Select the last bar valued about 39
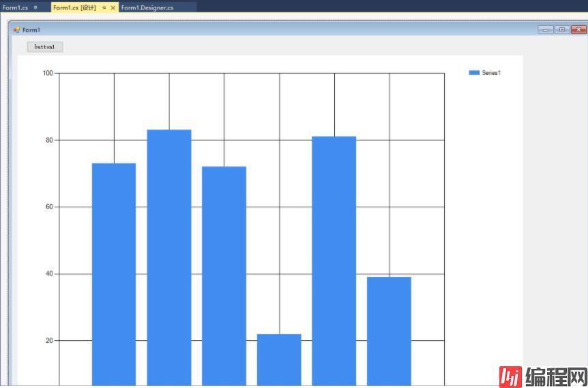This screenshot has height=388, width=588. pos(389,331)
